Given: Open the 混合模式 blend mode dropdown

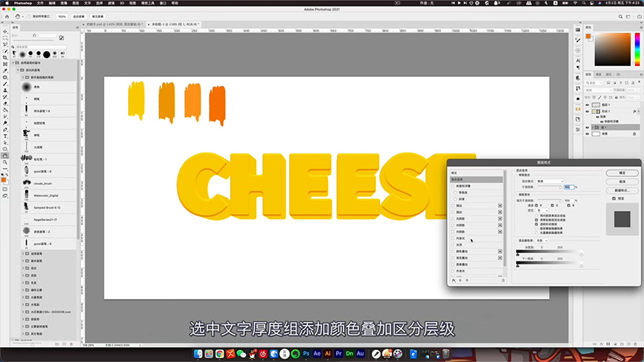Looking at the screenshot, I should coord(549,181).
